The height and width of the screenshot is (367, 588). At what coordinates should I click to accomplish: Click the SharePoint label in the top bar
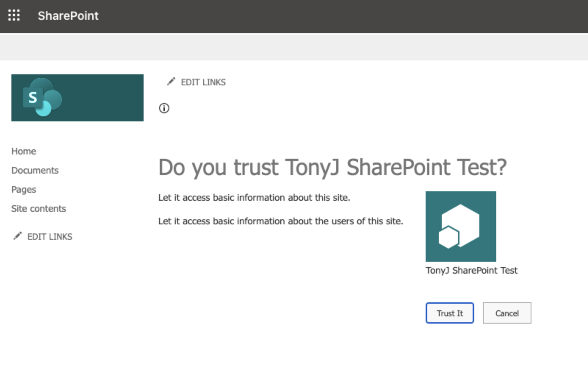68,15
